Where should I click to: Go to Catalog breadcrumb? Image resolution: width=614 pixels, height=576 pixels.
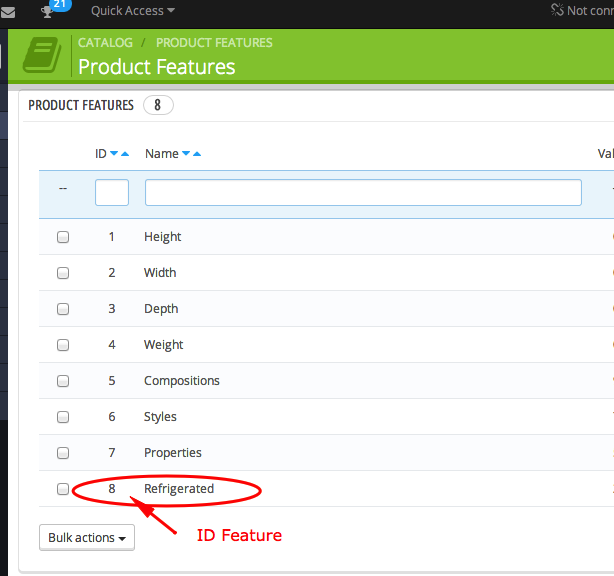pos(105,43)
